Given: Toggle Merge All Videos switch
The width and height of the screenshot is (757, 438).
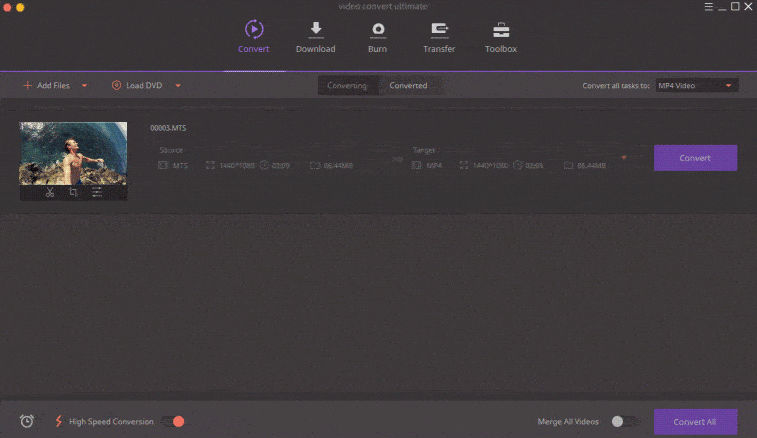Looking at the screenshot, I should (x=623, y=422).
